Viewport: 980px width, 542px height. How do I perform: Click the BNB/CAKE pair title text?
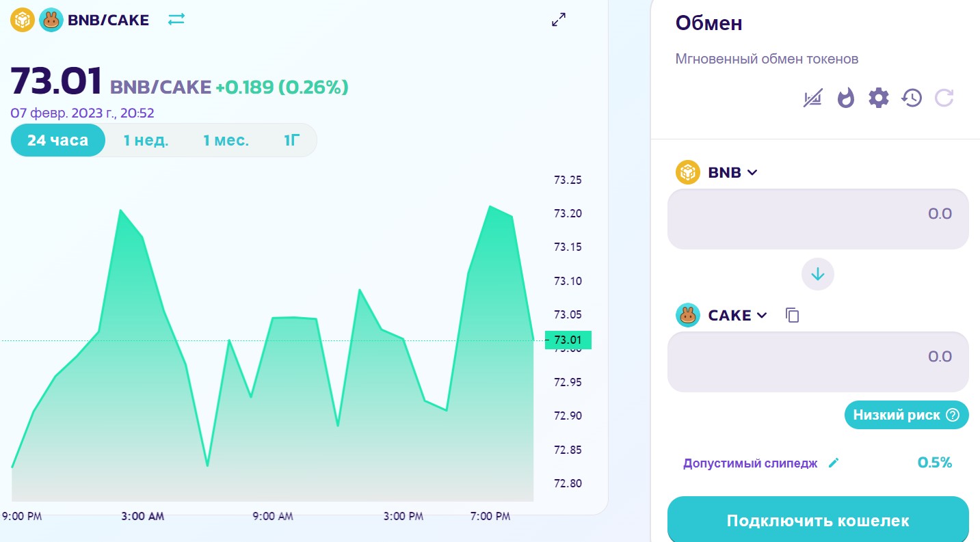[x=108, y=21]
